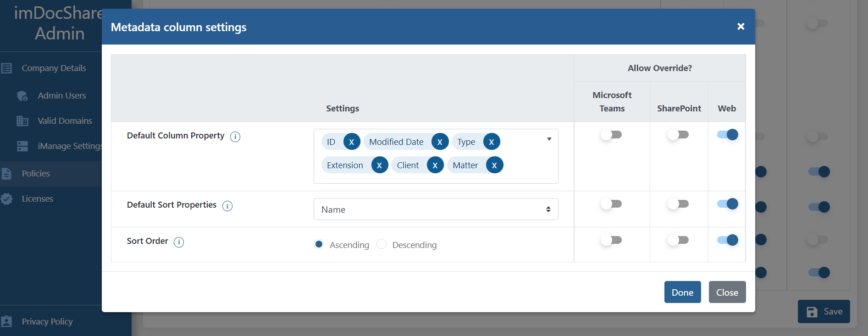868x336 pixels.
Task: Click the Save button behind the dialog
Action: click(824, 312)
